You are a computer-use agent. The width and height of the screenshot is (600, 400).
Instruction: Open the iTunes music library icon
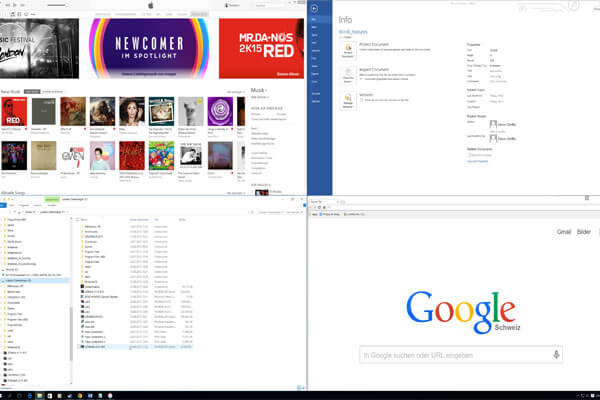[x=13, y=14]
